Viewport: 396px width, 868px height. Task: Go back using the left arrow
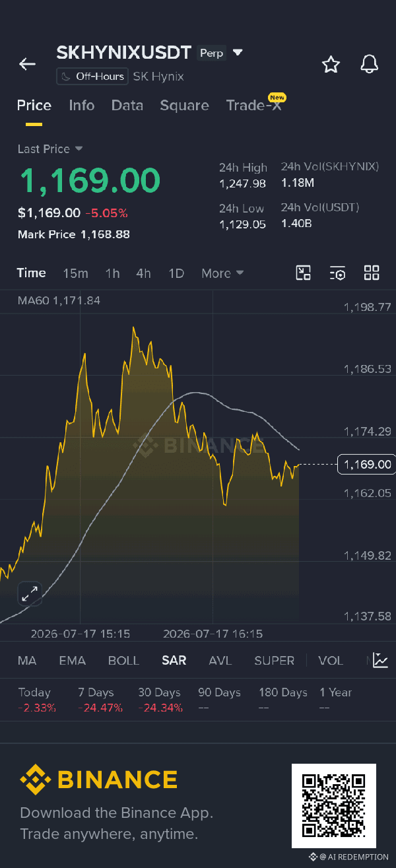click(27, 64)
